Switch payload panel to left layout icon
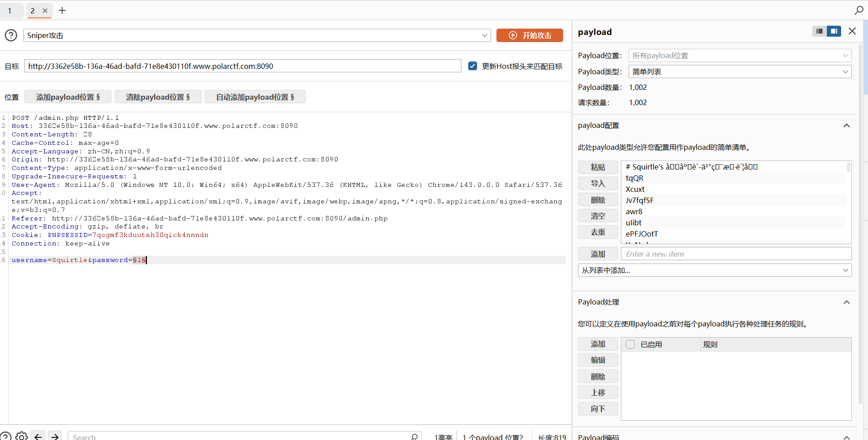This screenshot has height=440, width=868. point(819,31)
